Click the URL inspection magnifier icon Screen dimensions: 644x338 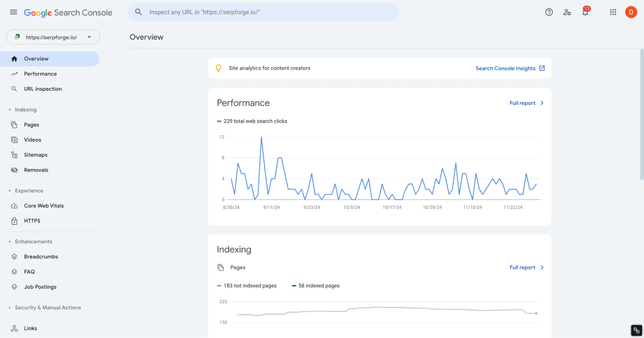[14, 89]
